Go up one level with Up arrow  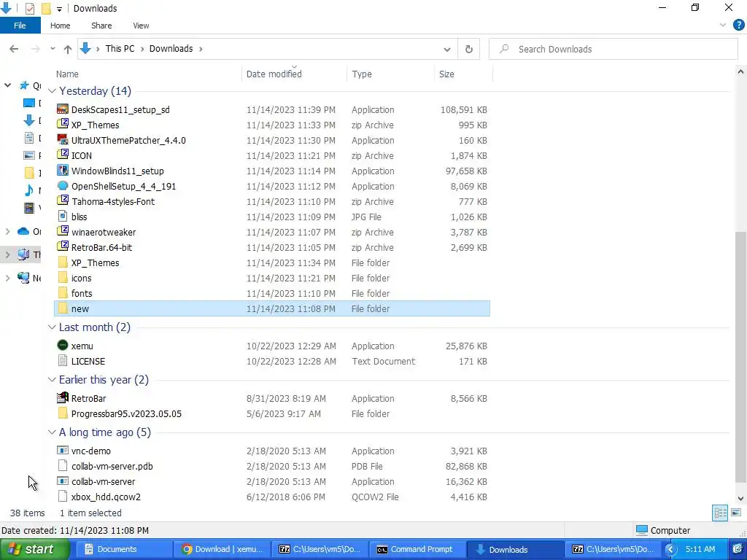tap(68, 49)
